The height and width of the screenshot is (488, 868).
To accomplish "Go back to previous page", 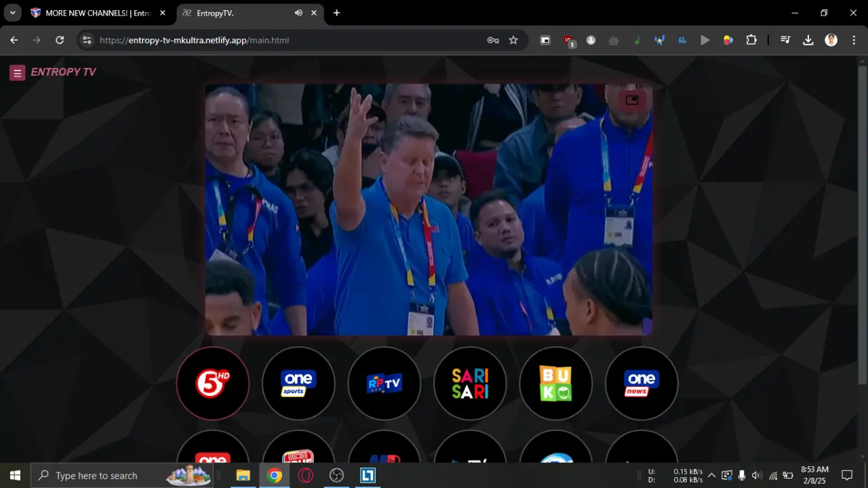I will 14,40.
